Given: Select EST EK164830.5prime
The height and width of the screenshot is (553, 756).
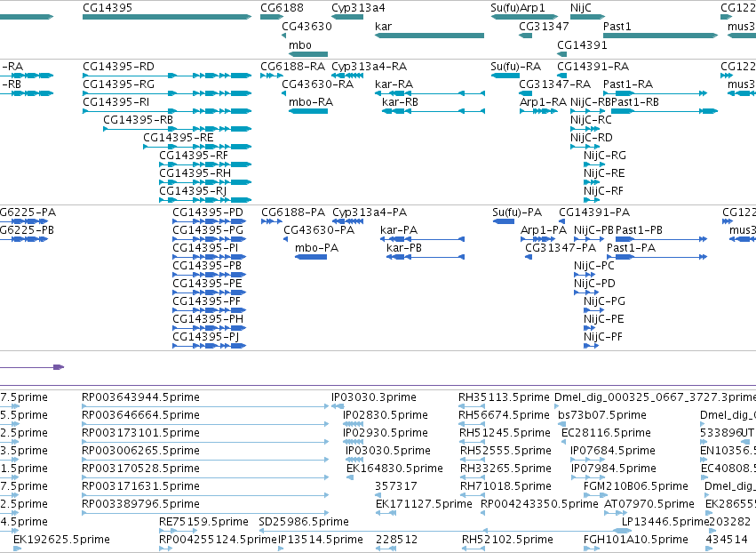Looking at the screenshot, I should pos(394,468).
